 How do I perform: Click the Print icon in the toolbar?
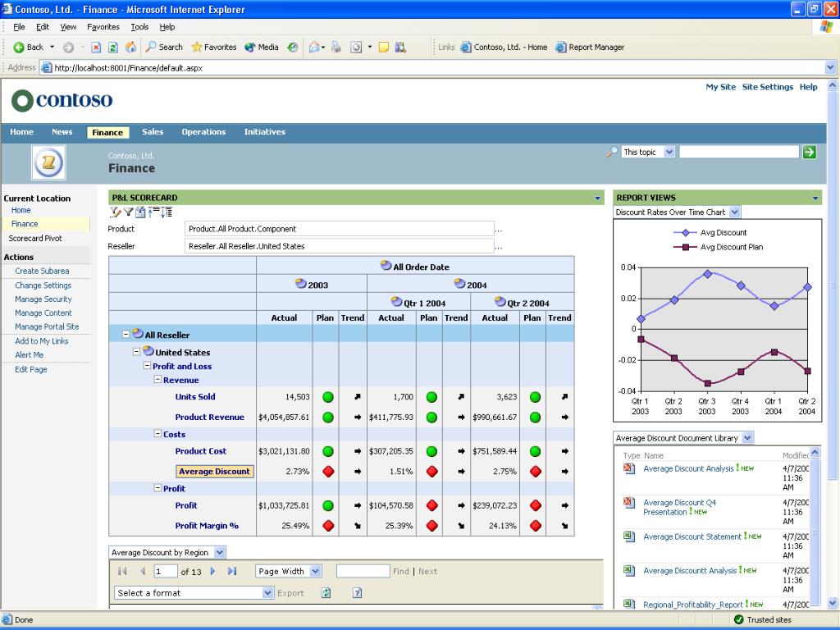click(x=336, y=47)
